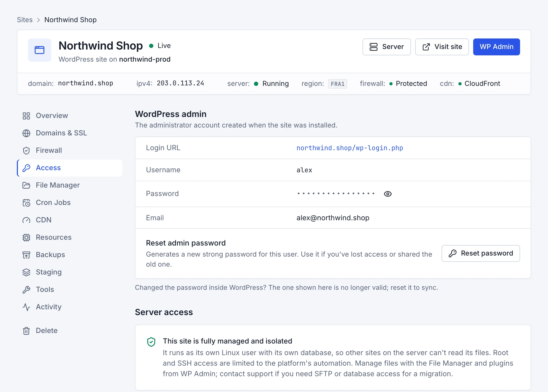The width and height of the screenshot is (548, 392).
Task: Click the Reset admin password heading
Action: [186, 243]
